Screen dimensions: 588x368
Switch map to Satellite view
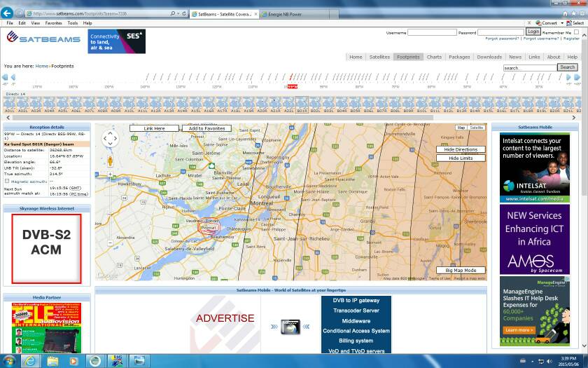(476, 128)
